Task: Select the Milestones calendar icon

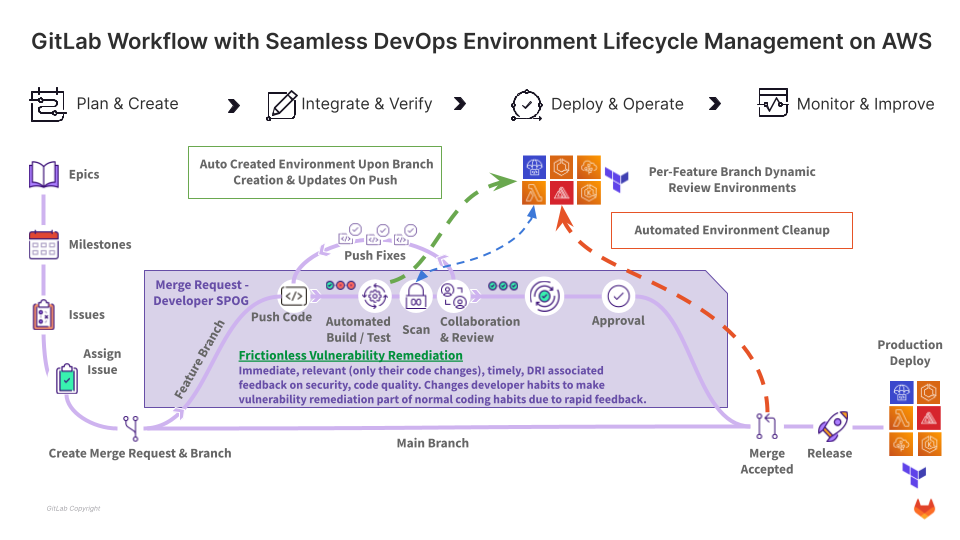Action: point(44,245)
